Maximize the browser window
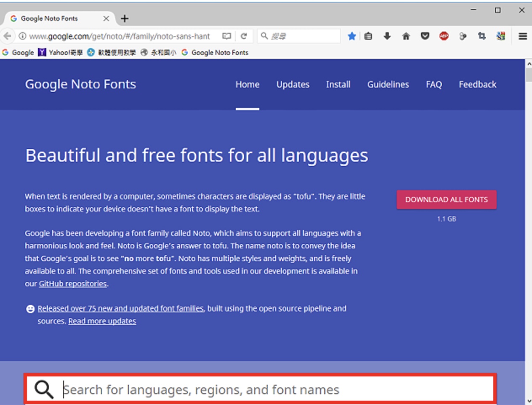The image size is (532, 405). pyautogui.click(x=497, y=10)
